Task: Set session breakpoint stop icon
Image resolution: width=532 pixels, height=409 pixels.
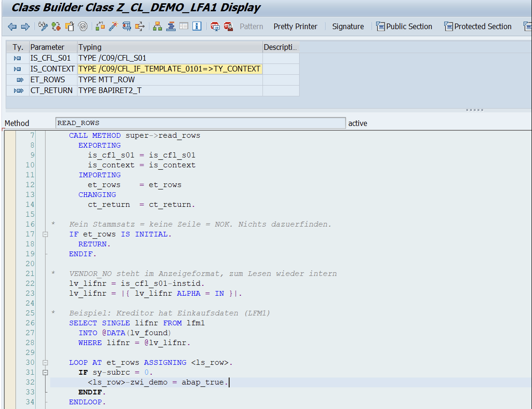Action: pyautogui.click(x=215, y=26)
